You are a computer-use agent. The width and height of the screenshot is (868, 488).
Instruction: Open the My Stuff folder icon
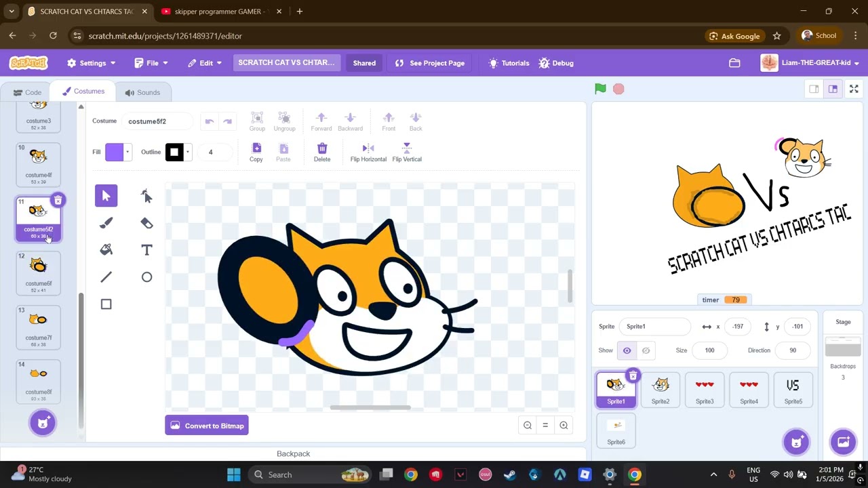click(x=734, y=63)
